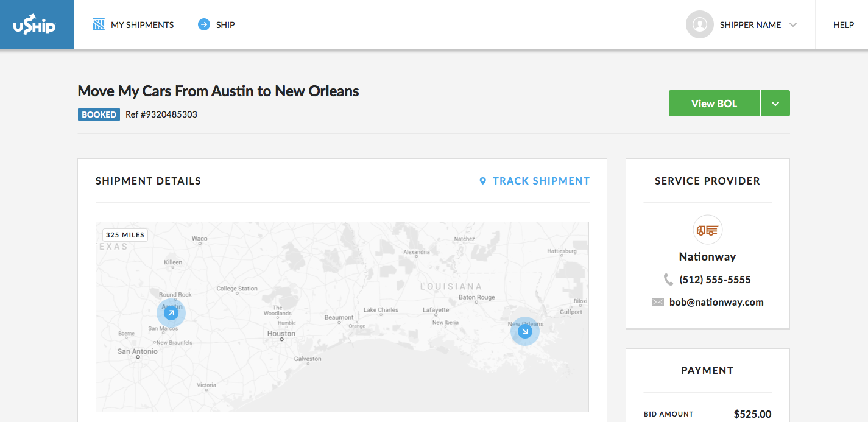Open the Shipper Name account dropdown chevron
868x422 pixels.
click(x=793, y=25)
